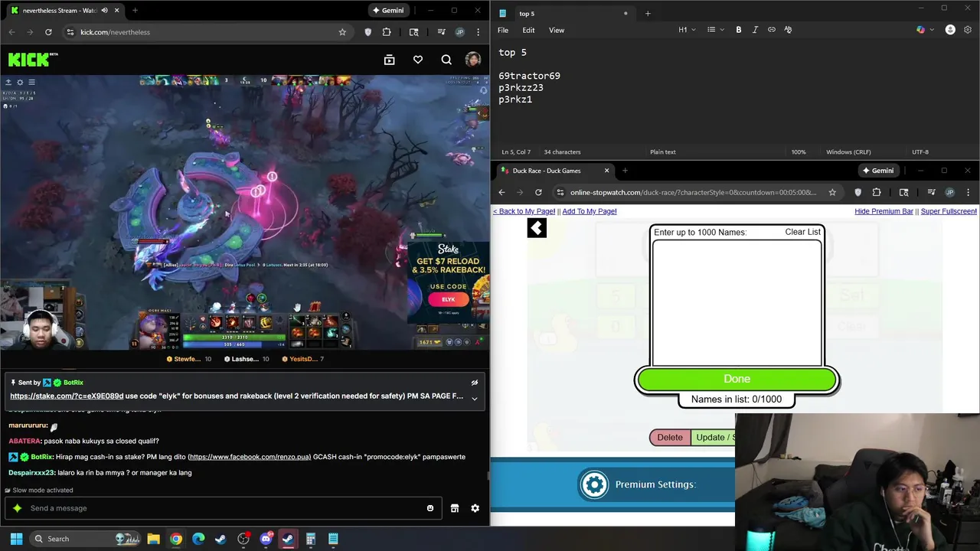Toggle bold formatting in Notepad

pos(739,30)
